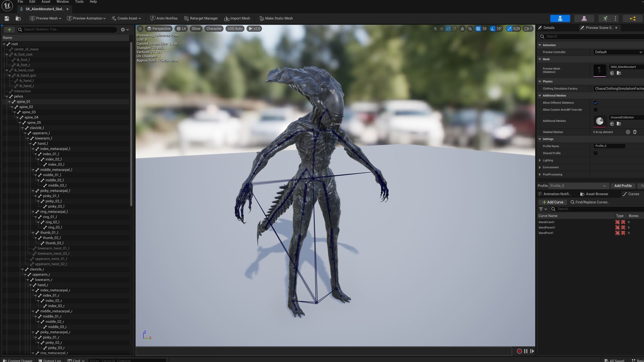Click the record animation button
The height and width of the screenshot is (362, 644).
(519, 351)
